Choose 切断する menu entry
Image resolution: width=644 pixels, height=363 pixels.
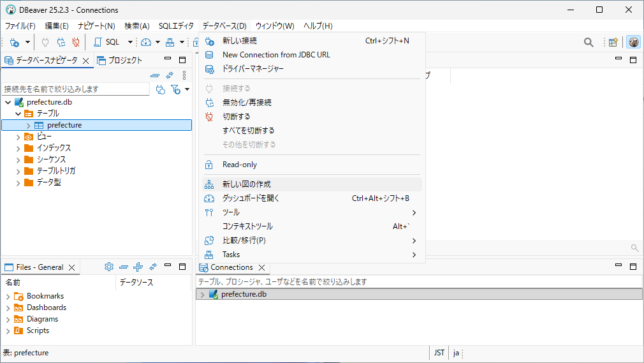[x=312, y=116]
